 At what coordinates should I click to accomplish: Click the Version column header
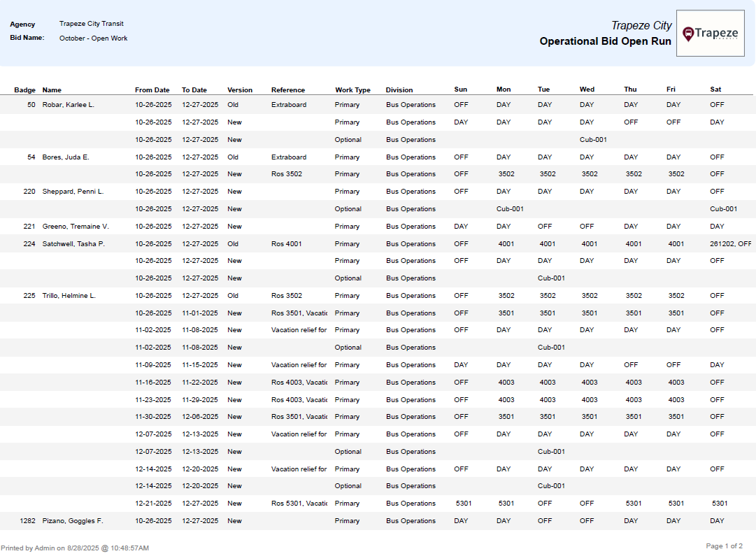(240, 90)
